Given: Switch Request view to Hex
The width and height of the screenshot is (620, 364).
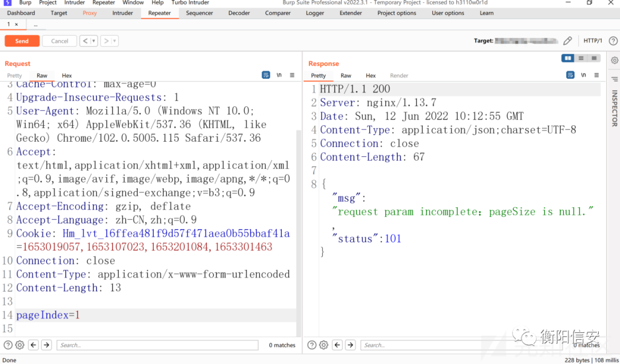Looking at the screenshot, I should point(67,76).
